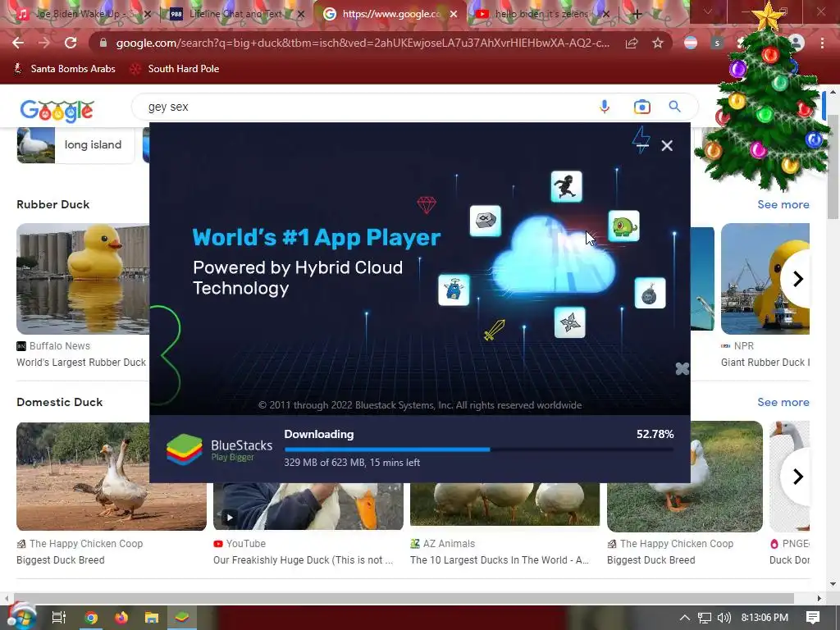Open the Santa Bombs Arabs bookmark
Image resolution: width=840 pixels, height=630 pixels.
[64, 69]
